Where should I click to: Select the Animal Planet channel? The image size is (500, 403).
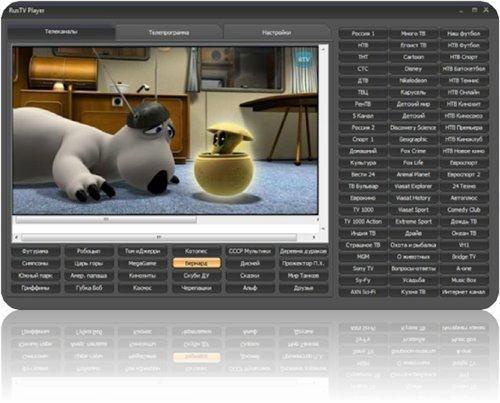[413, 175]
